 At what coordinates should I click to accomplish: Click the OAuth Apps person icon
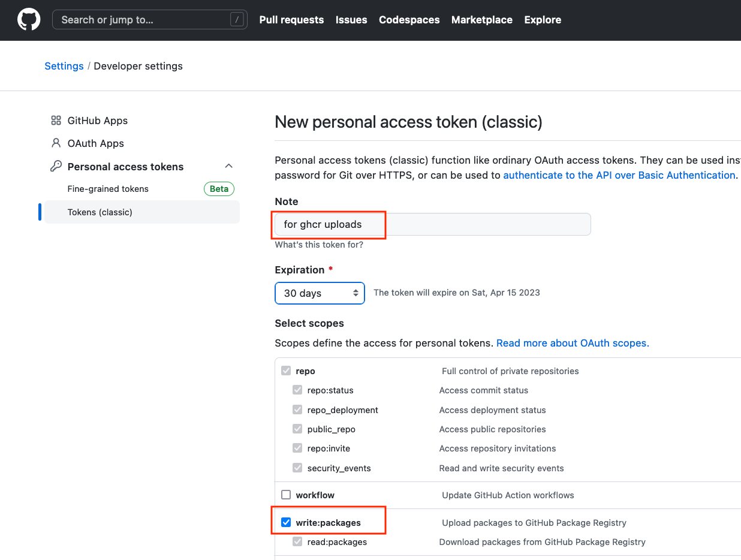click(x=56, y=143)
